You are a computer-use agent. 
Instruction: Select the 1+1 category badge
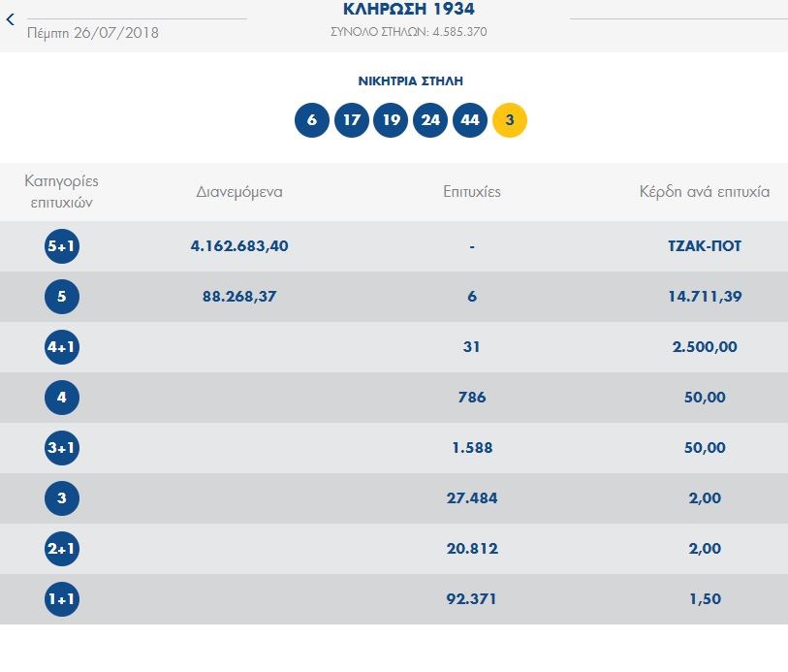point(62,599)
